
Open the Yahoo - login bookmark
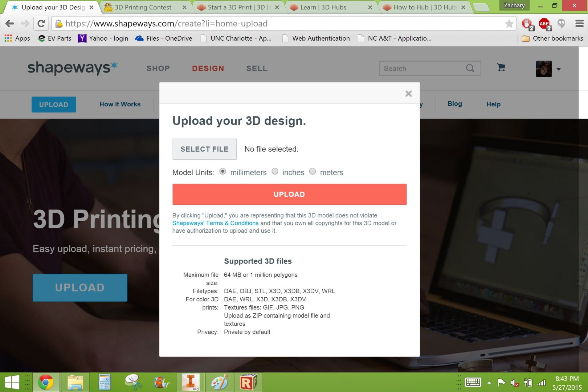[x=103, y=38]
